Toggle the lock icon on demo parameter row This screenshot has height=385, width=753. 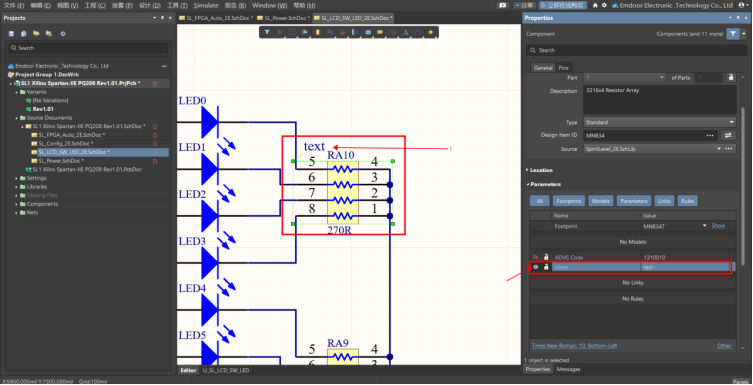(546, 267)
